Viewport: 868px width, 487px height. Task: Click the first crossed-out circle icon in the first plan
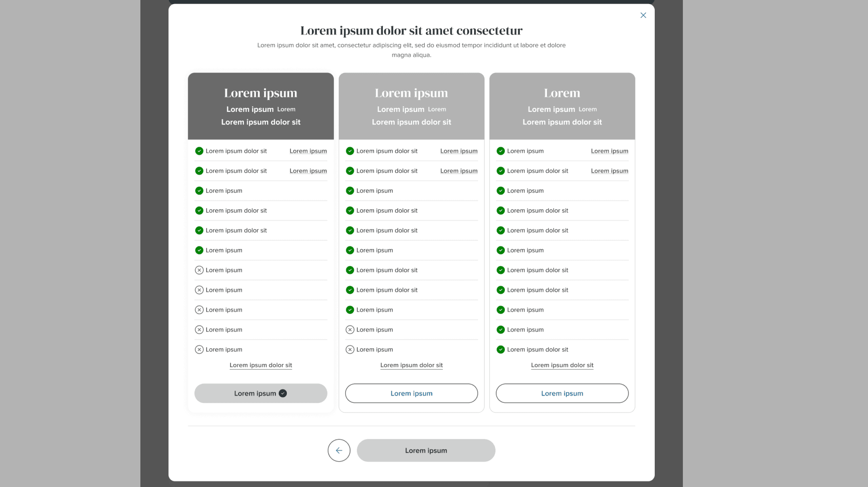[199, 270]
